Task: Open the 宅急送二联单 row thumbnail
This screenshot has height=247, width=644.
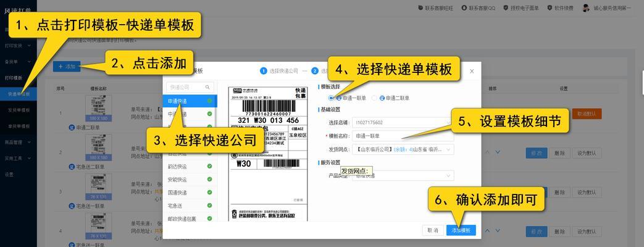Action: click(98, 148)
